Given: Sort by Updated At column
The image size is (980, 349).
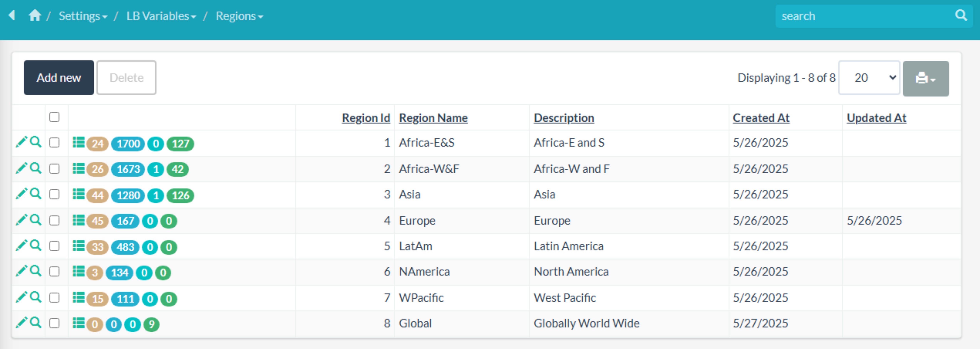Looking at the screenshot, I should (876, 118).
